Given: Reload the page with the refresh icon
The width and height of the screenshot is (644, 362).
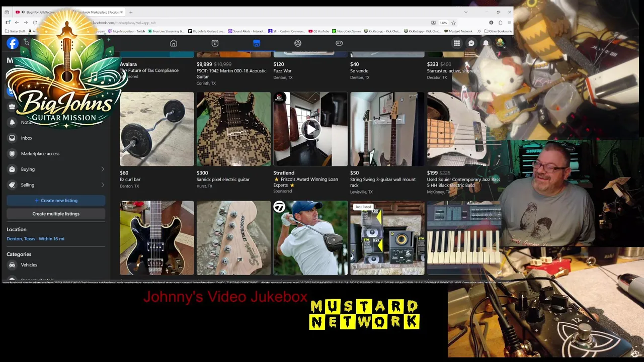Looking at the screenshot, I should [35, 23].
